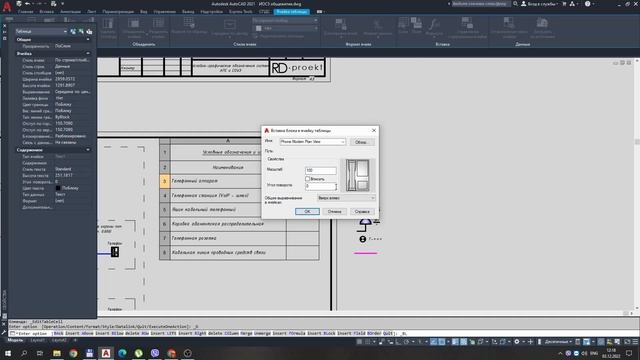Open the object type dropdown in Properties palette

[41, 31]
